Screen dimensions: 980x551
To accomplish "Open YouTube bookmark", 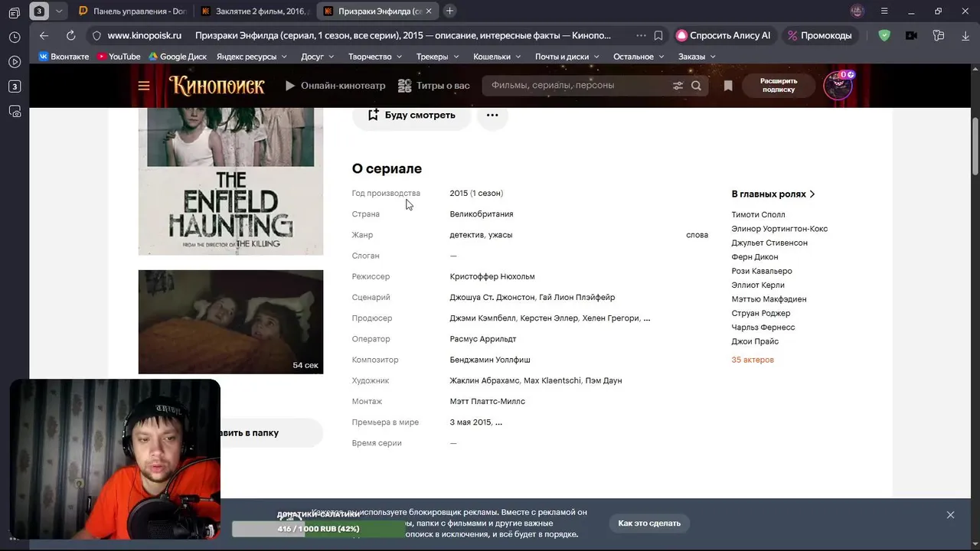I will [119, 57].
